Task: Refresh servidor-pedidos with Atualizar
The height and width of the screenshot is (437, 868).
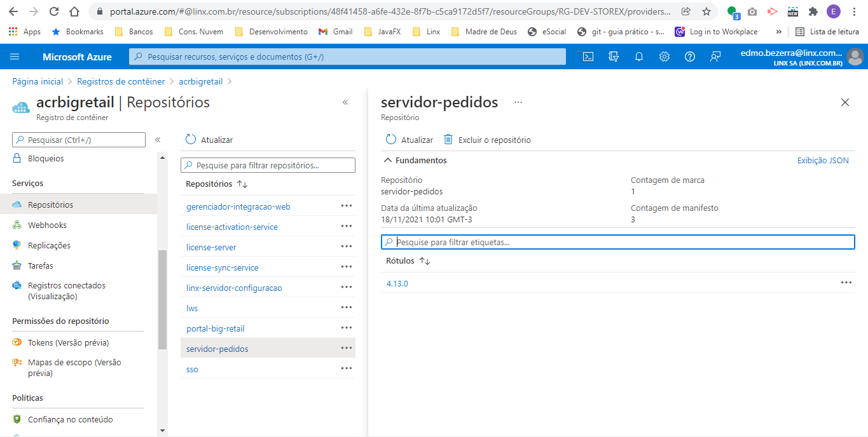Action: click(410, 140)
